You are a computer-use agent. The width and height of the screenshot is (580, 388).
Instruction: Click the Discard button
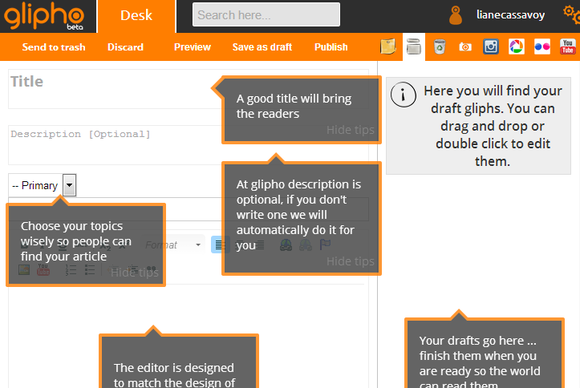(x=125, y=47)
